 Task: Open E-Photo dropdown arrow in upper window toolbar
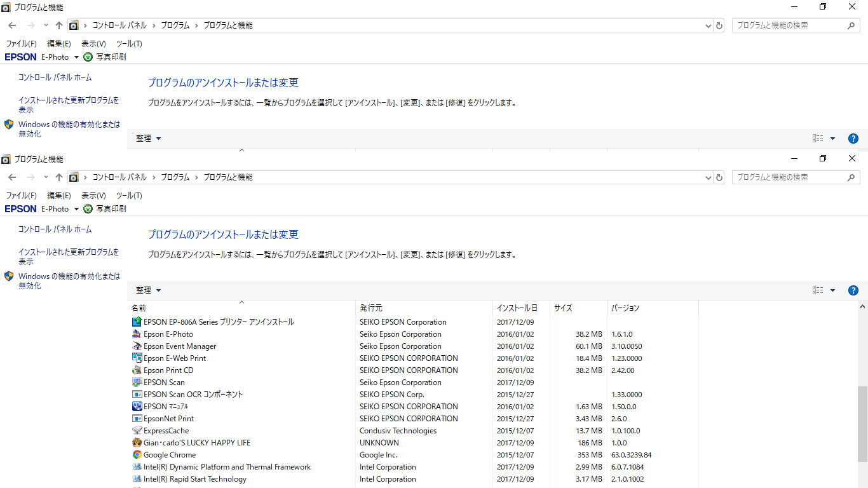[77, 57]
